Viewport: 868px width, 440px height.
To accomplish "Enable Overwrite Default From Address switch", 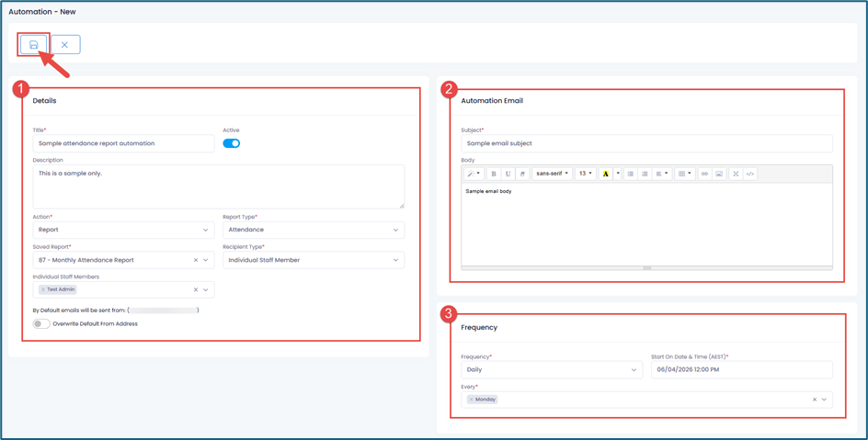I will 41,324.
